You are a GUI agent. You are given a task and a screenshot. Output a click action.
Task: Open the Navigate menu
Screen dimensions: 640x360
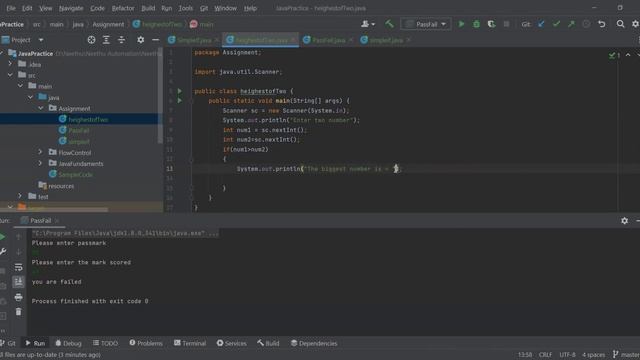coord(71,8)
